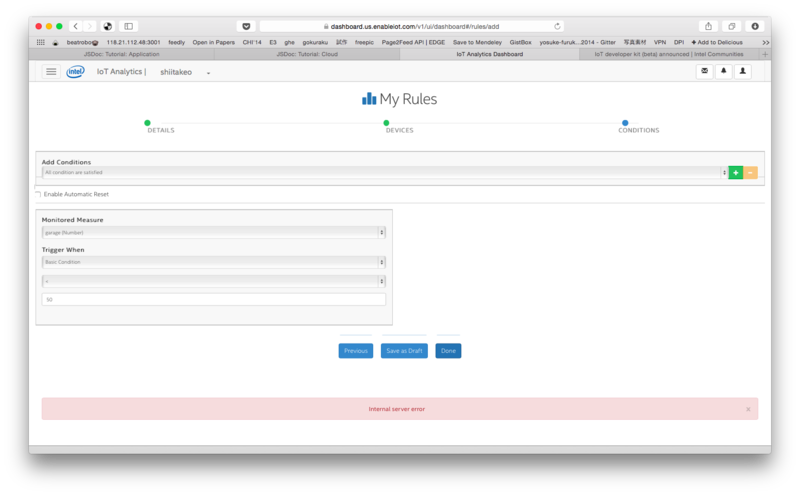The width and height of the screenshot is (800, 495).
Task: Toggle the Safari sidebar button
Action: [x=129, y=26]
